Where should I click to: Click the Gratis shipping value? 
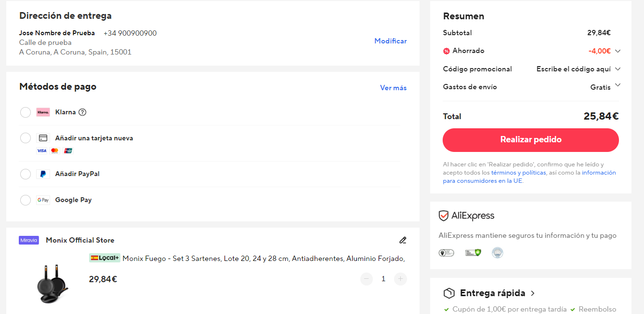click(x=601, y=87)
